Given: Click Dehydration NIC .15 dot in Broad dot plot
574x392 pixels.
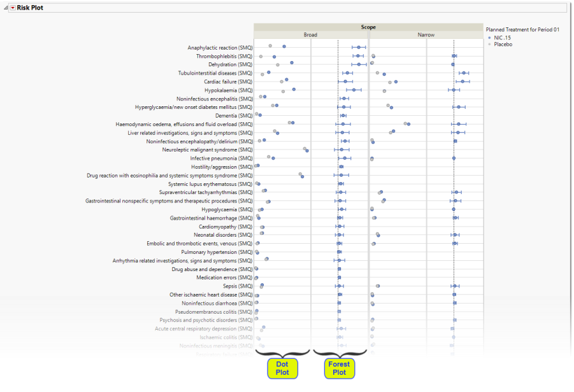Looking at the screenshot, I should [292, 62].
